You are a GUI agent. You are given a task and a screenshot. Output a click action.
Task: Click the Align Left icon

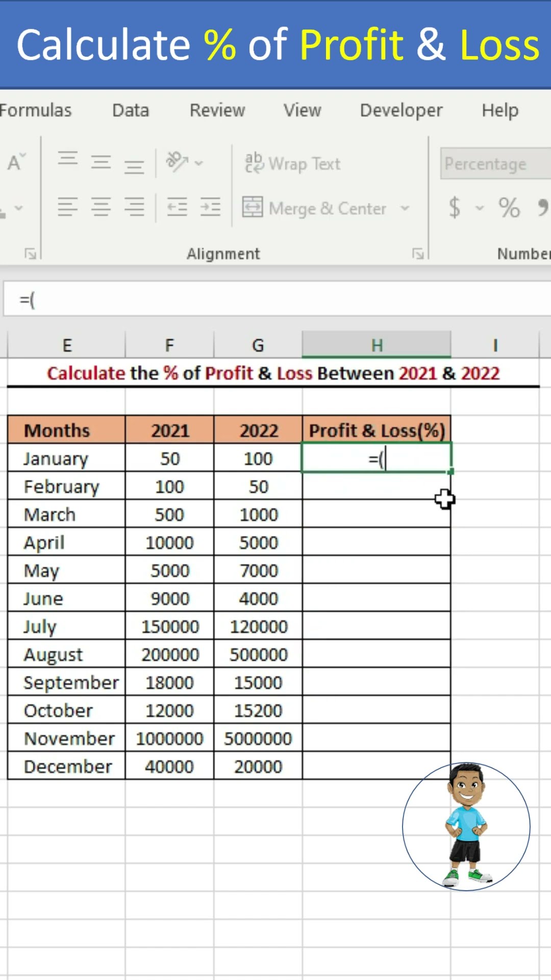point(67,207)
